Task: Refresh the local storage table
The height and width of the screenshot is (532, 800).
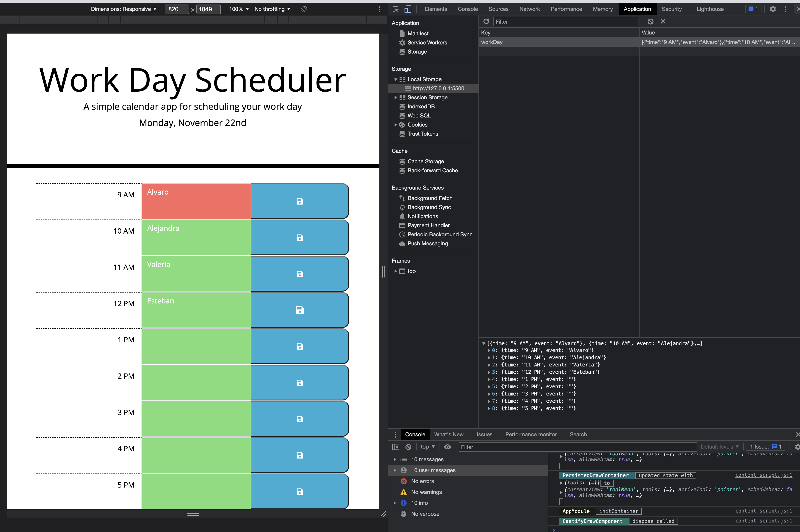Action: point(486,21)
